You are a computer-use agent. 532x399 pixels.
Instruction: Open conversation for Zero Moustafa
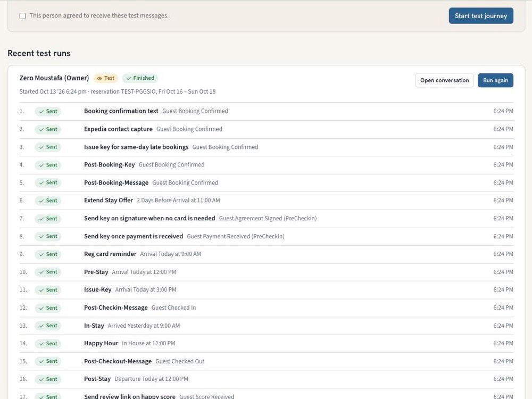444,80
